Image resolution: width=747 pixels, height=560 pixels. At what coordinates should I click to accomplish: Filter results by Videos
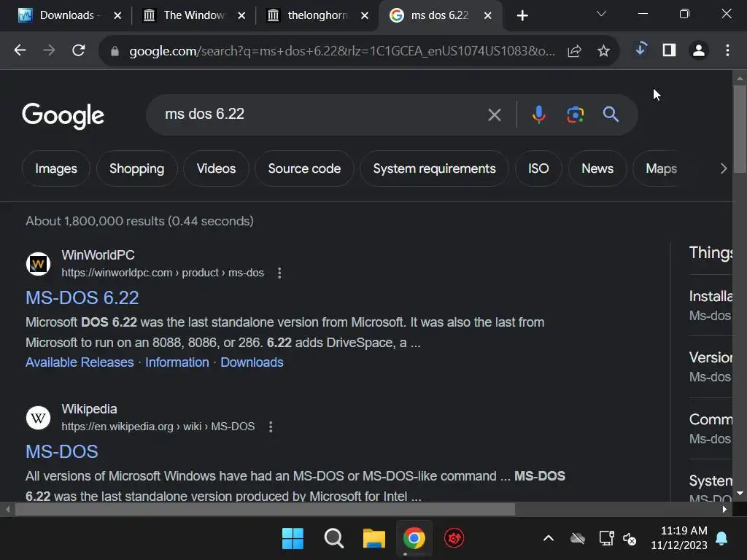(216, 168)
